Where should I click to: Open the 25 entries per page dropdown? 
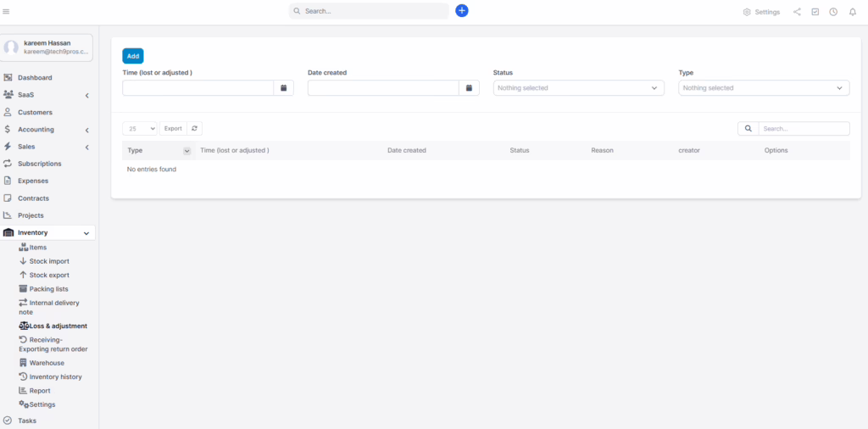(x=140, y=129)
